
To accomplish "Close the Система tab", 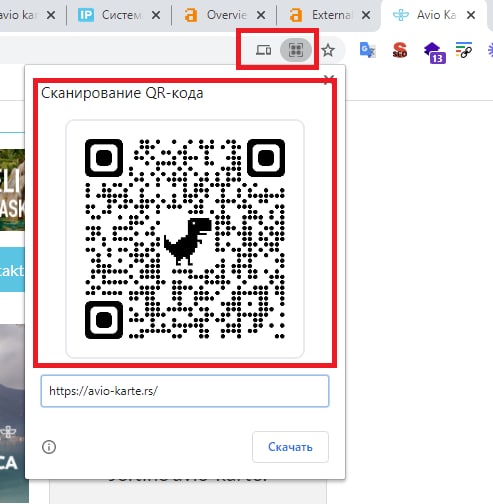I will [156, 15].
